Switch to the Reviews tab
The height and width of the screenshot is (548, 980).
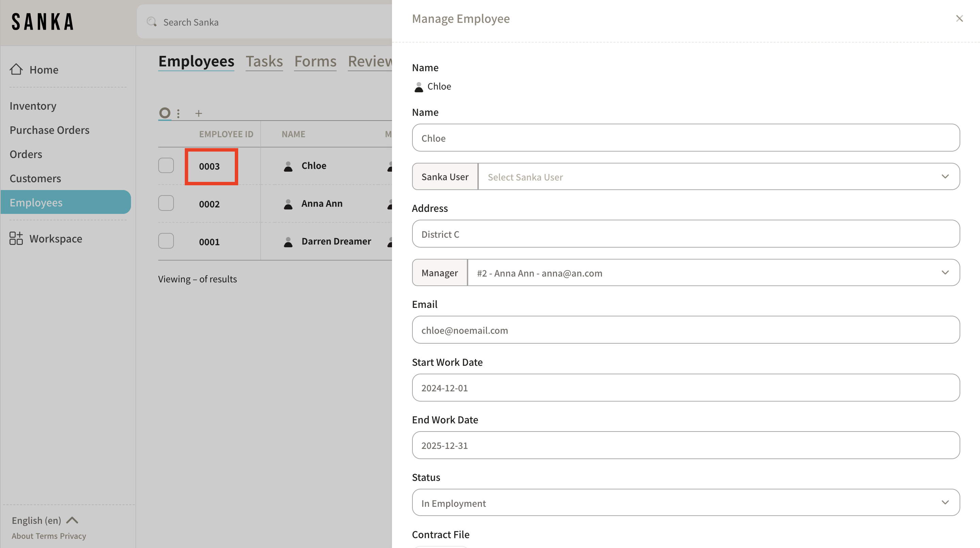click(x=370, y=61)
